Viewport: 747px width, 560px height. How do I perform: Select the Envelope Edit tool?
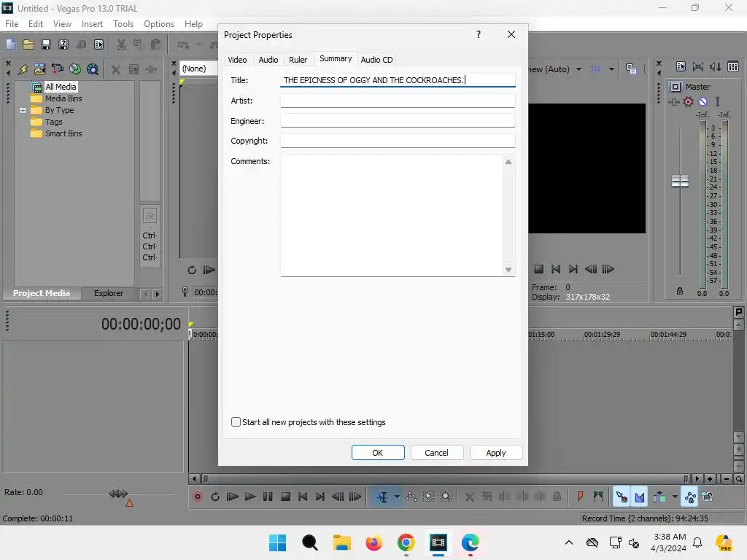tap(411, 497)
